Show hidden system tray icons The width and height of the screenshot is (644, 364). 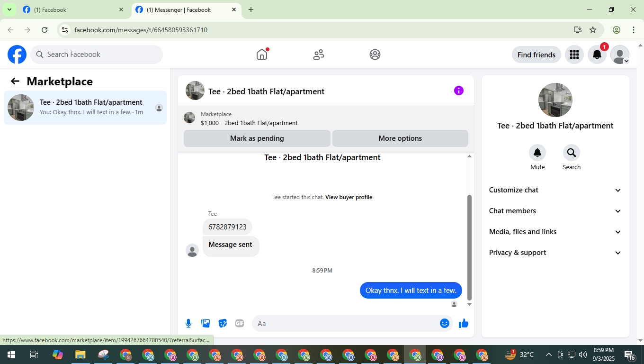[x=549, y=355]
